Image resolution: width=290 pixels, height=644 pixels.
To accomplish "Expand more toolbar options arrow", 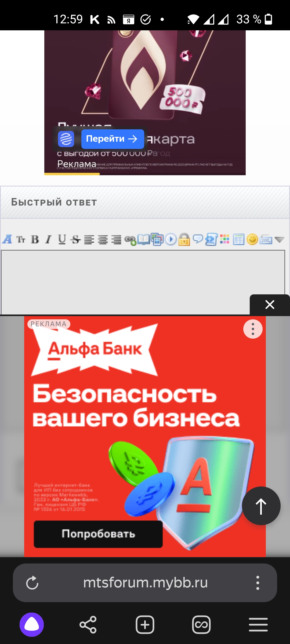I will tap(280, 239).
